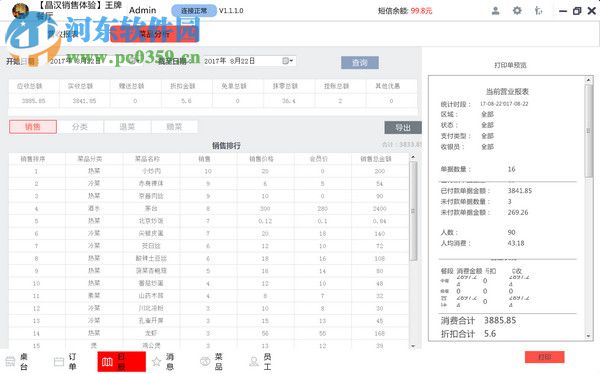
Task: Click the red 打印 print button
Action: [x=545, y=357]
